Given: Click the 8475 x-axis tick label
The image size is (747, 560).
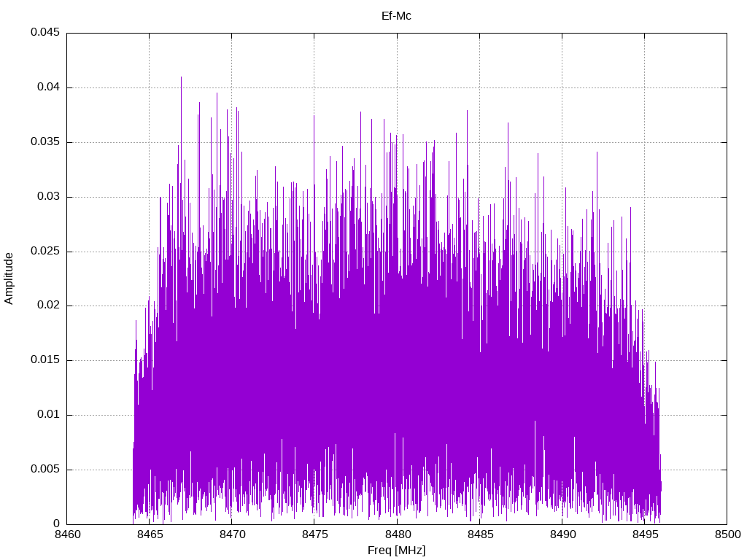Looking at the screenshot, I should [314, 534].
